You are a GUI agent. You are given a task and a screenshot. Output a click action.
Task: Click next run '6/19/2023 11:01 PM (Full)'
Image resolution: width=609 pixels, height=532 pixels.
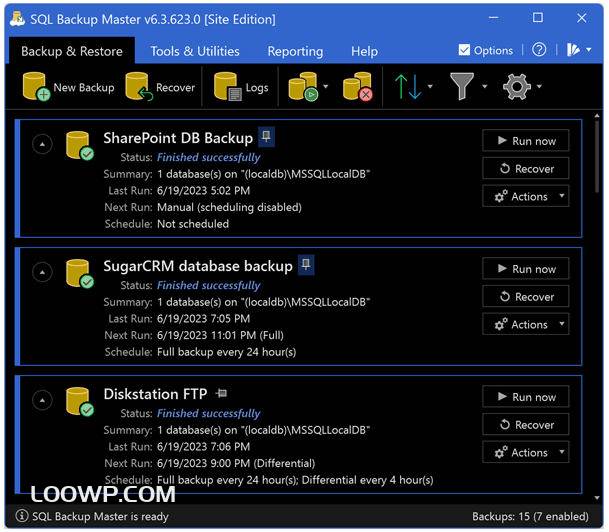[x=220, y=335]
